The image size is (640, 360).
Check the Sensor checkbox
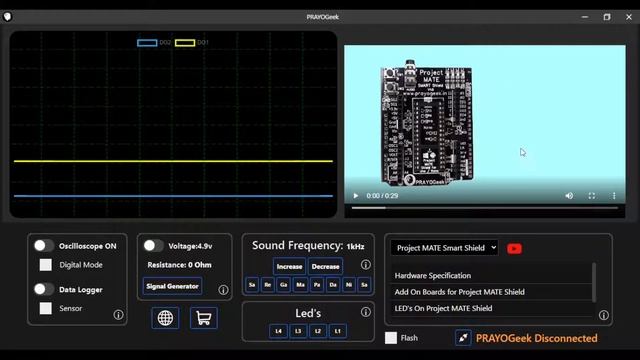pos(46,308)
